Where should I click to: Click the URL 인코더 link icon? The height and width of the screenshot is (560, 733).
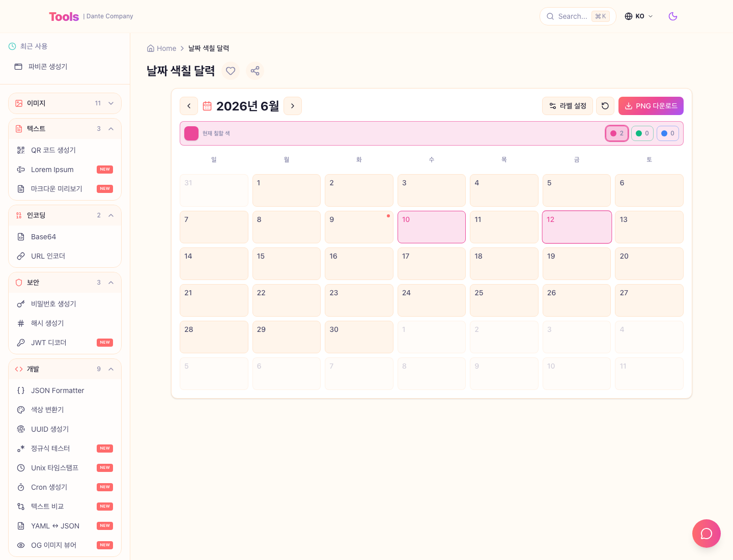[x=21, y=256]
